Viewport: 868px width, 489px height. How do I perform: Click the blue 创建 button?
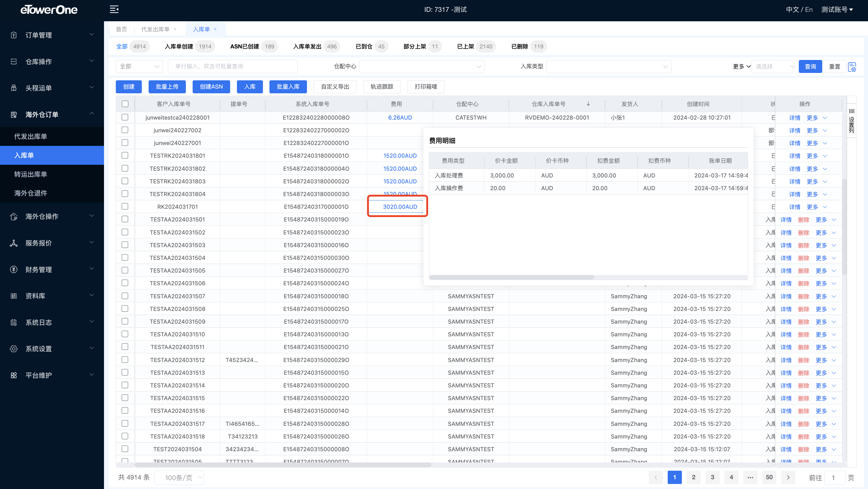(x=129, y=87)
